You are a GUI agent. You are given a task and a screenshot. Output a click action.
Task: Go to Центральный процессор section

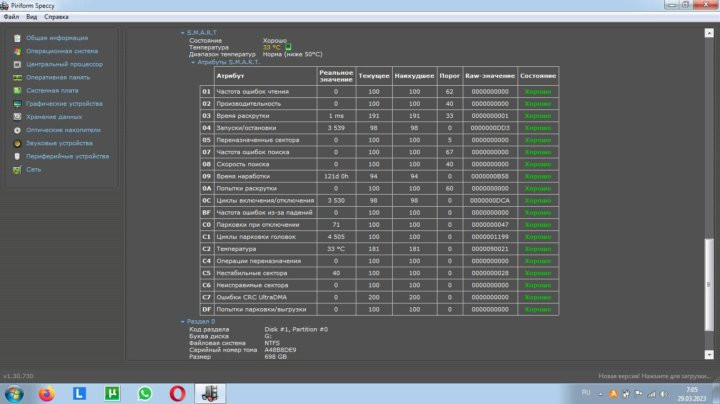click(x=64, y=65)
